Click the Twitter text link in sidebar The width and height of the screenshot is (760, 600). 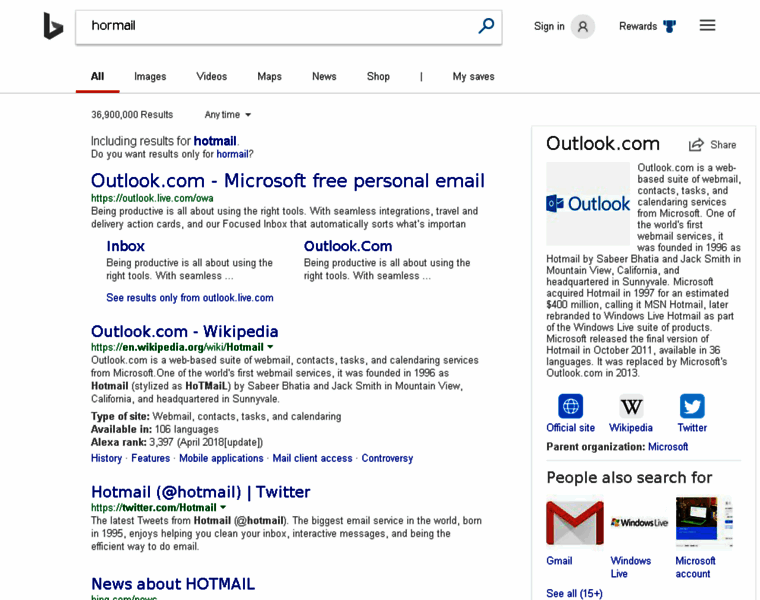(x=692, y=427)
